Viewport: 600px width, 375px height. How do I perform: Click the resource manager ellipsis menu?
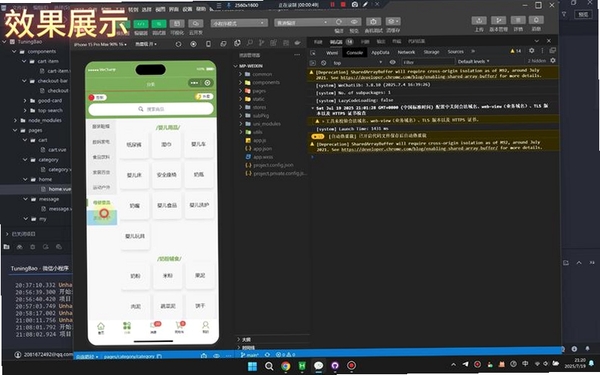(x=297, y=55)
